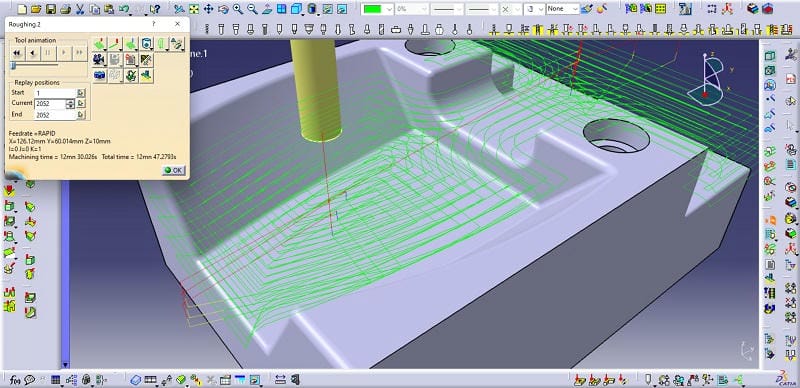Select the video camera simulation icon
The height and width of the screenshot is (388, 800).
click(99, 60)
